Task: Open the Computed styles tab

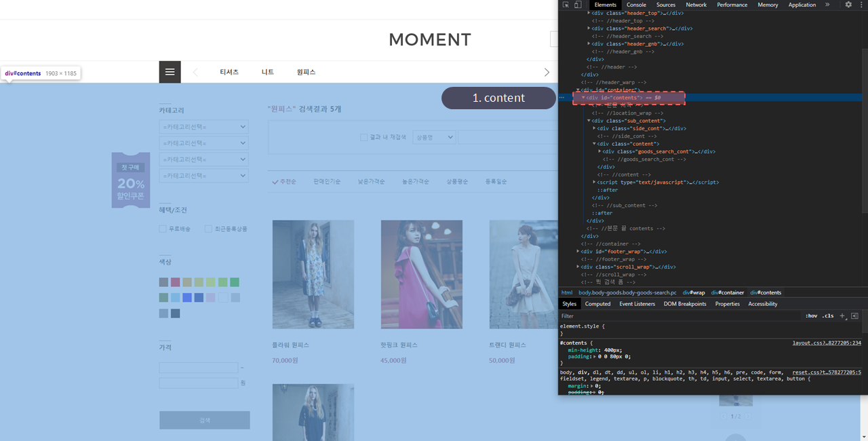Action: (597, 304)
